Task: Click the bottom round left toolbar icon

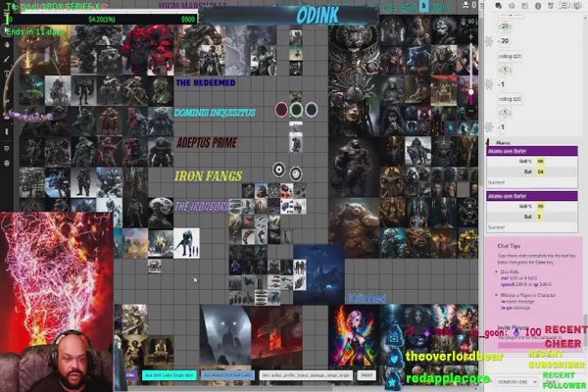Action: pyautogui.click(x=7, y=164)
